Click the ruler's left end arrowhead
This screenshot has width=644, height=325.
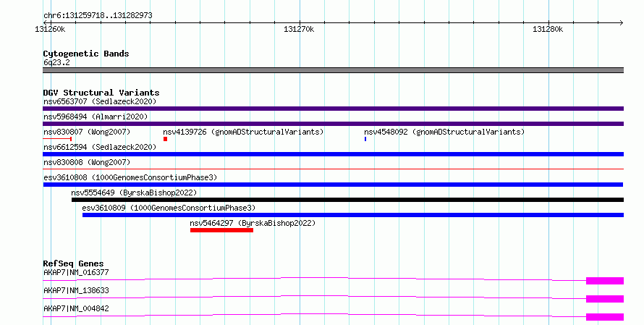coord(45,22)
